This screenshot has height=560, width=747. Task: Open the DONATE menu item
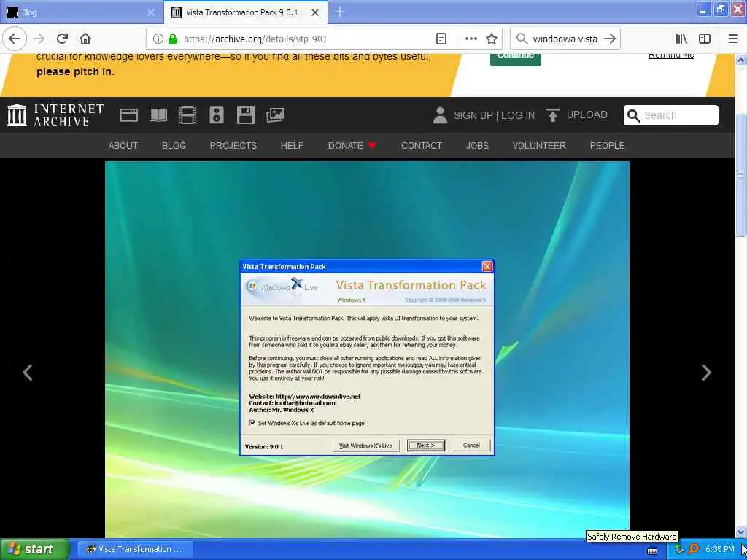point(352,146)
